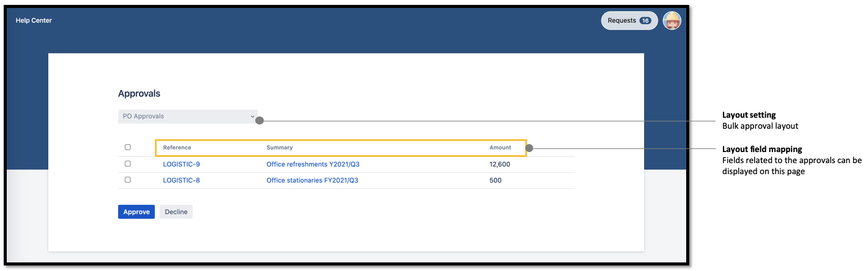Click the chevron arrow on PO Approvals
The width and height of the screenshot is (868, 271).
click(x=252, y=116)
